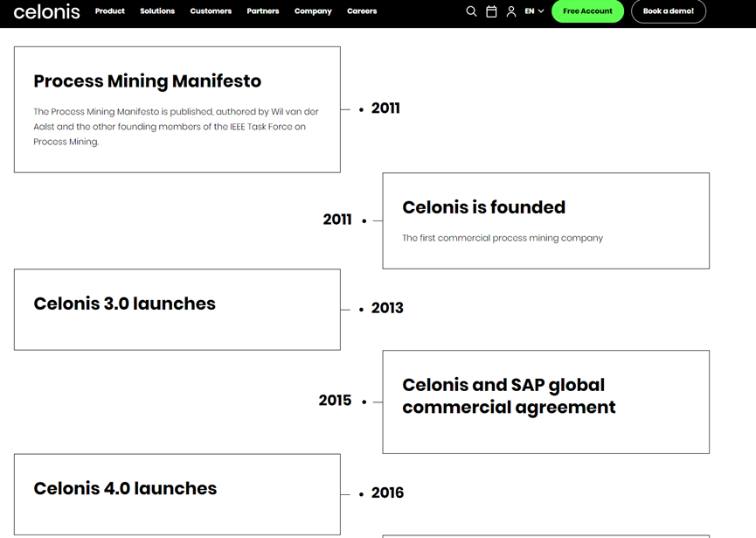The width and height of the screenshot is (756, 538).
Task: Click the Celonis logo
Action: click(x=47, y=11)
